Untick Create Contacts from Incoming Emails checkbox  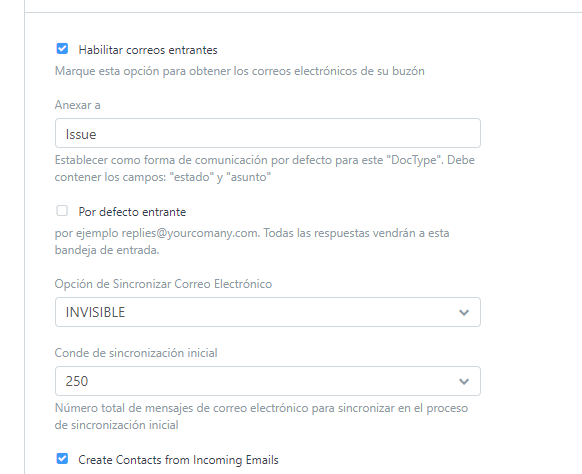coord(62,458)
